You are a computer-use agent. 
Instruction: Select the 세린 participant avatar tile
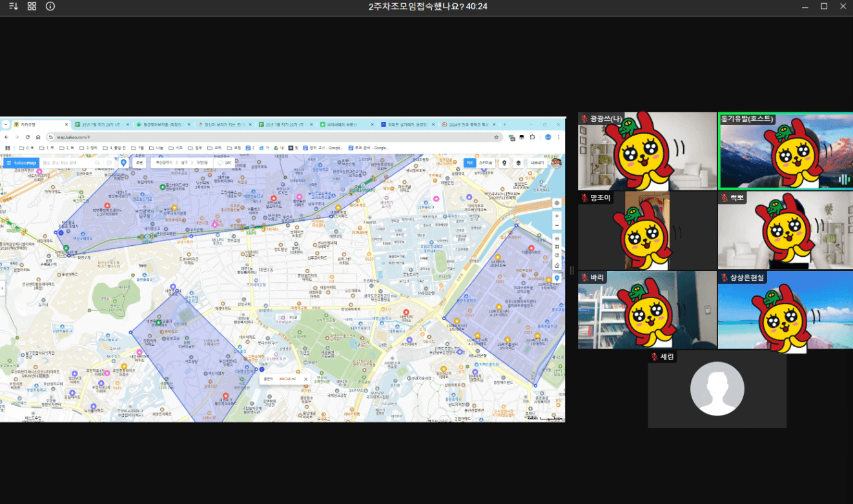point(717,388)
